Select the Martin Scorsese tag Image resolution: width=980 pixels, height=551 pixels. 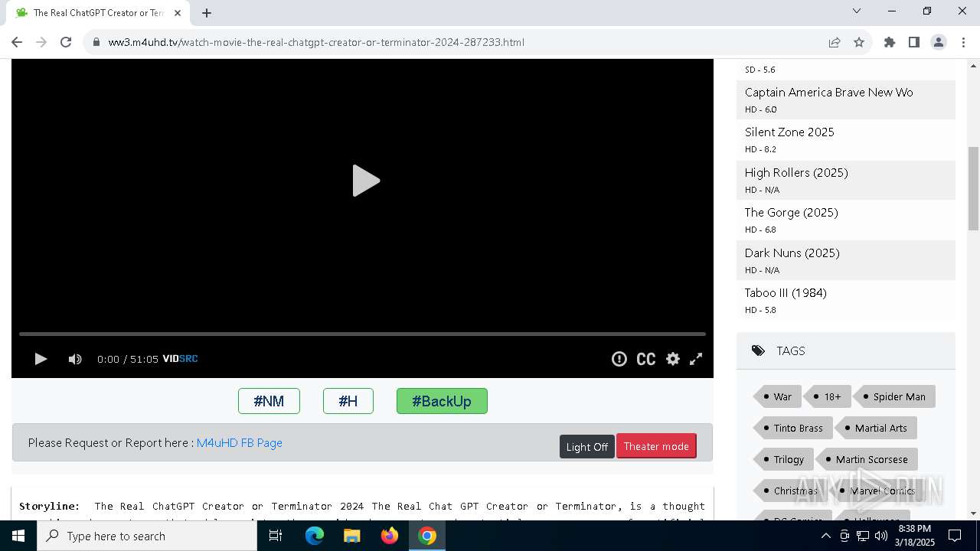click(866, 459)
